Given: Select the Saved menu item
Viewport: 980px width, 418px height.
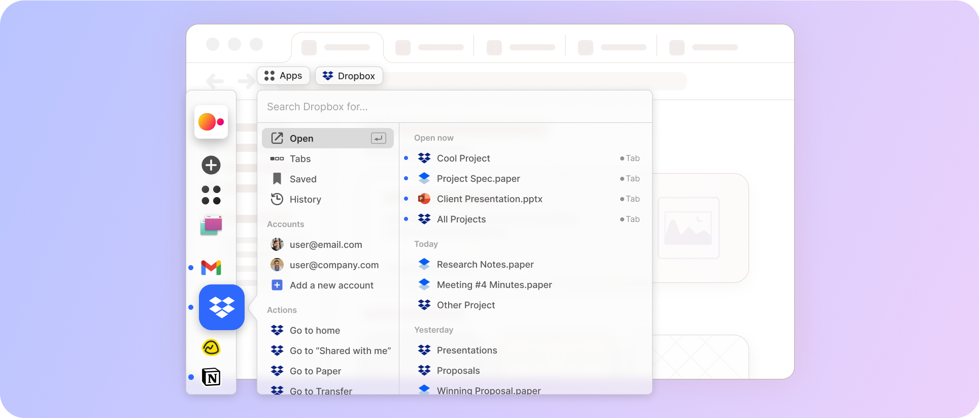Looking at the screenshot, I should tap(328, 179).
